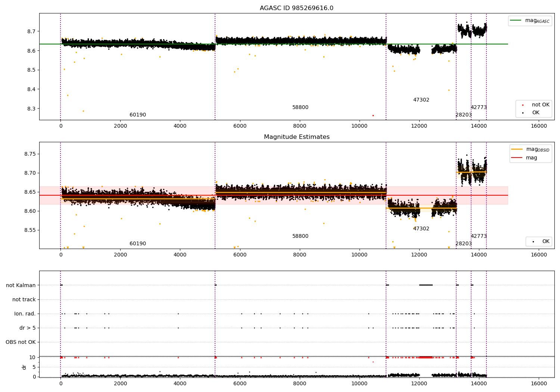The width and height of the screenshot is (560, 392).
Task: Click the 8.4 y-tick in top plot
Action: [x=32, y=90]
